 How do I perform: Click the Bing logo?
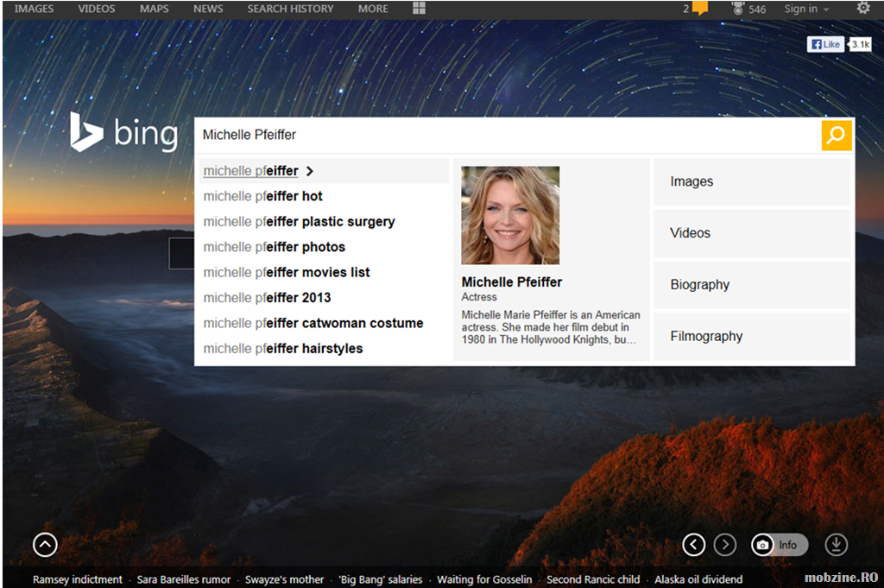124,133
